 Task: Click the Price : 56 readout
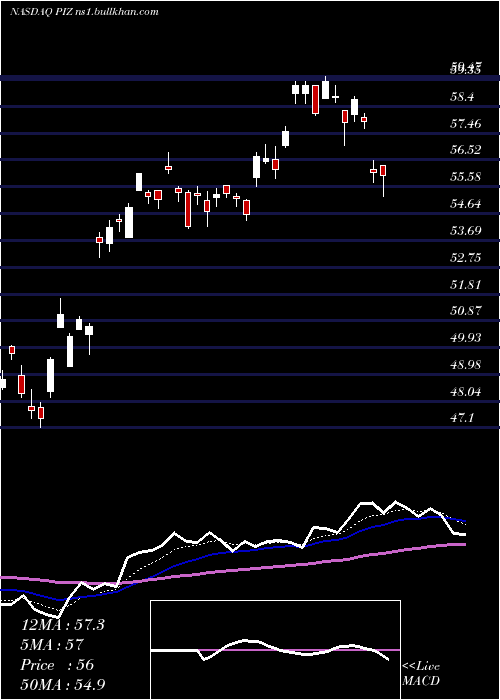click(x=57, y=665)
